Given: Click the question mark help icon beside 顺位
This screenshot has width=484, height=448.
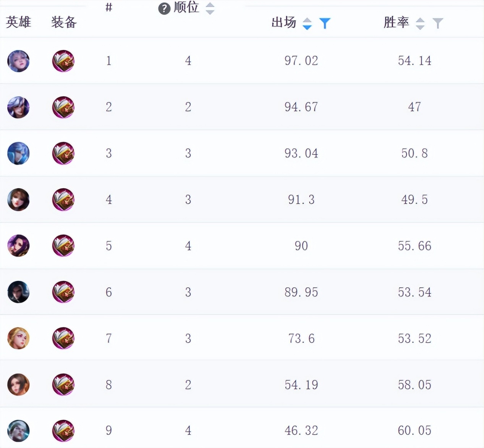Looking at the screenshot, I should point(164,8).
